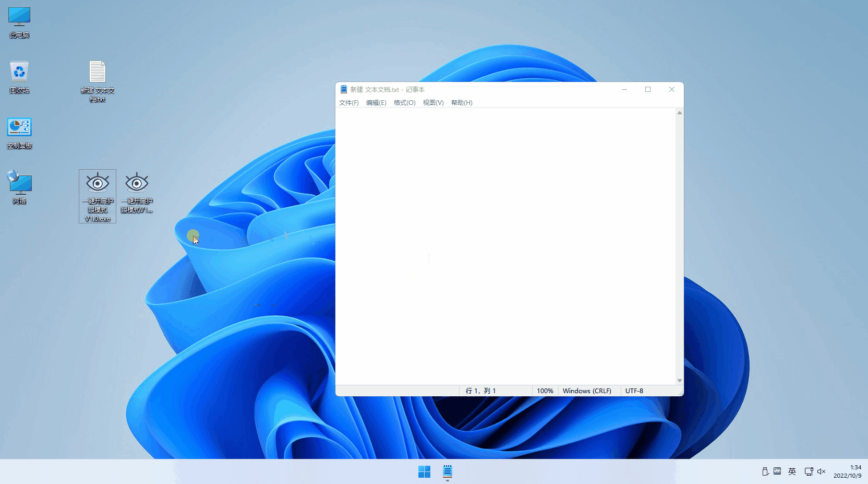Click UTF-8 in the Notepad status bar
This screenshot has width=868, height=484.
[635, 391]
